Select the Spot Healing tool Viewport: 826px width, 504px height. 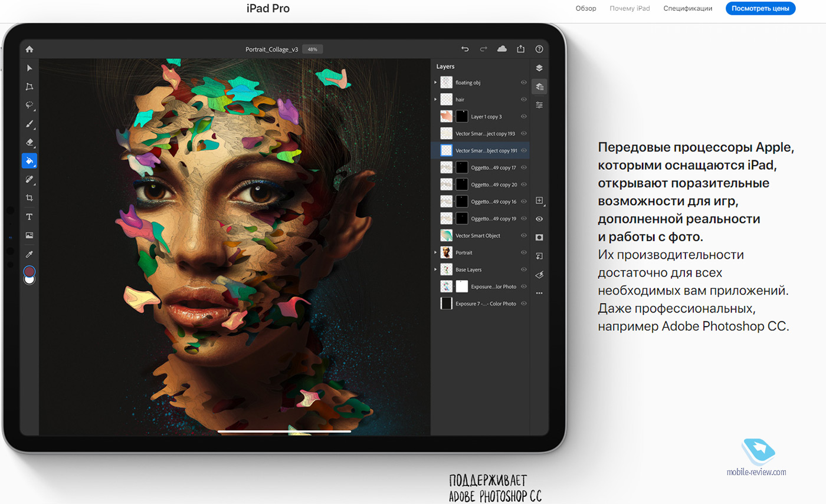tap(29, 179)
